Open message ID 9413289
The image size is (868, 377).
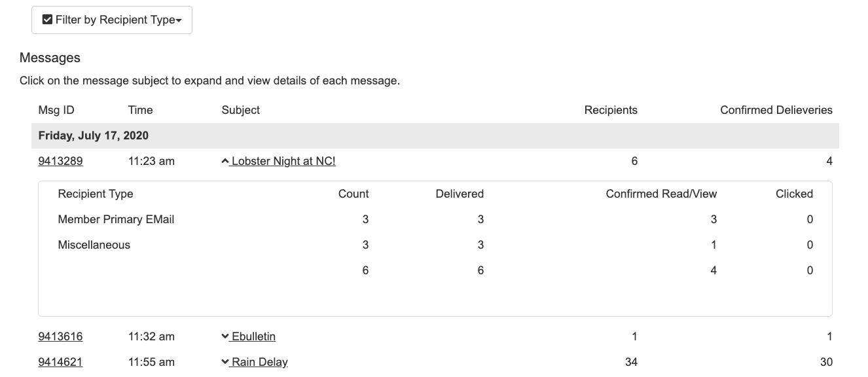[x=60, y=161]
